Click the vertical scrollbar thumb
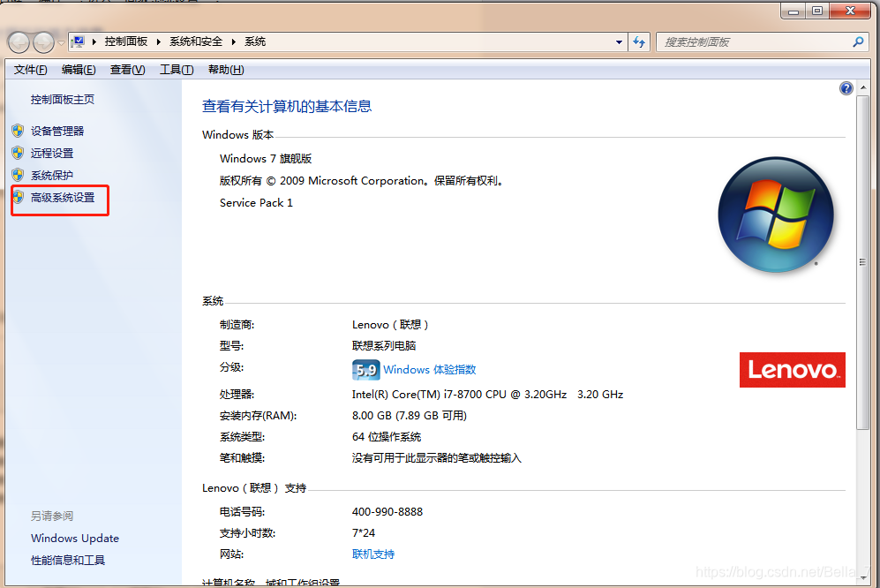880x588 pixels. [863, 263]
